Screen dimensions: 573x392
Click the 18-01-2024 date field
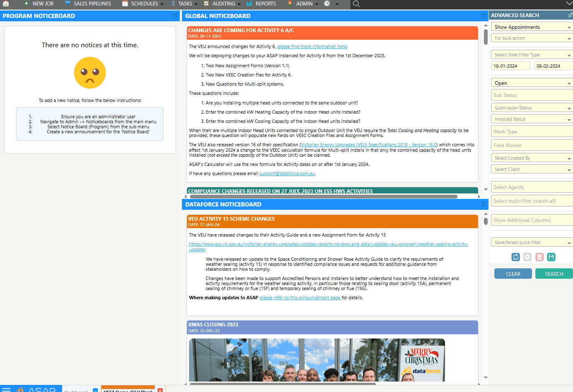pos(511,66)
